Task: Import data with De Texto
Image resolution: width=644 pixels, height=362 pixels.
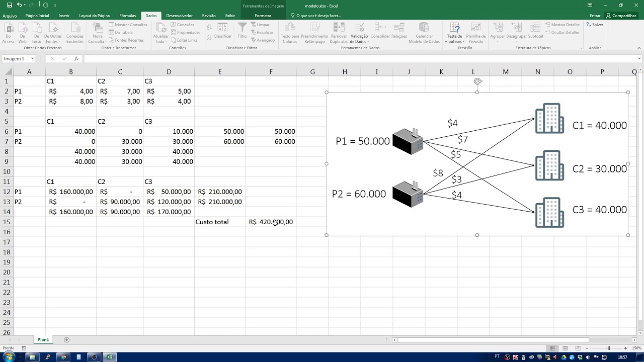Action: pos(36,33)
